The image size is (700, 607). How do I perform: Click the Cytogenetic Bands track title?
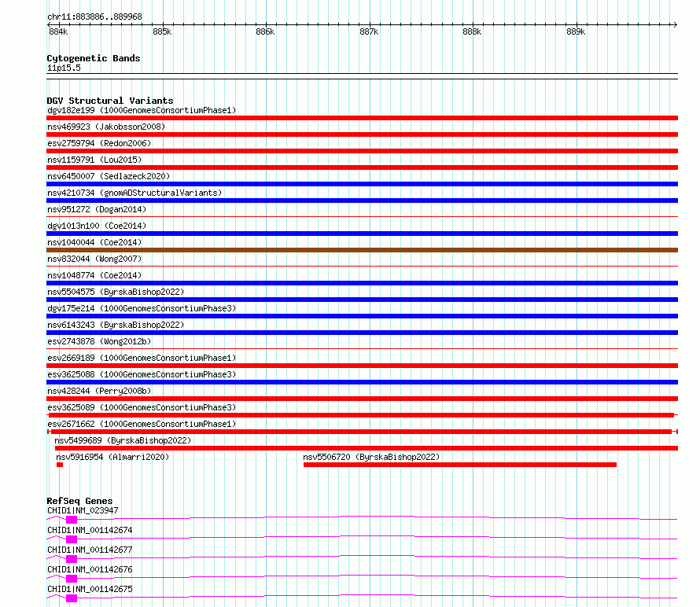(x=94, y=58)
